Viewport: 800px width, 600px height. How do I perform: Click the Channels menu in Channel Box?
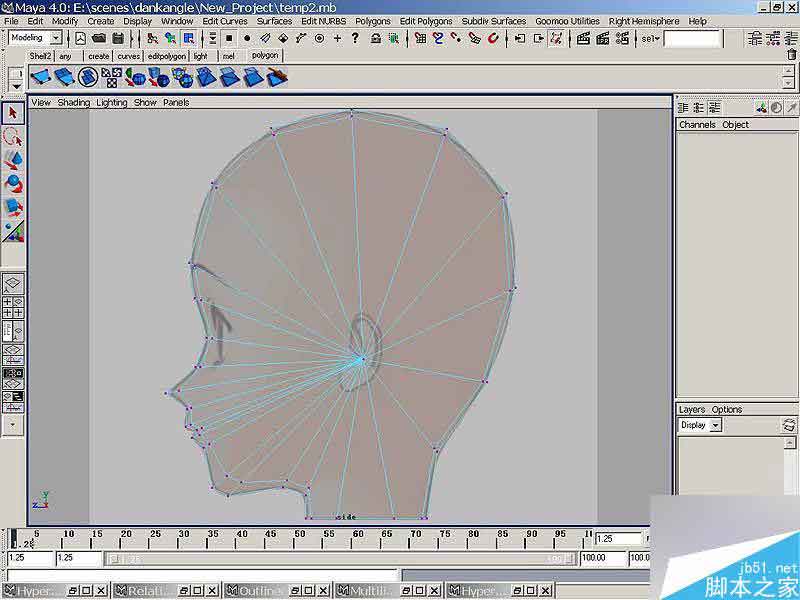697,125
